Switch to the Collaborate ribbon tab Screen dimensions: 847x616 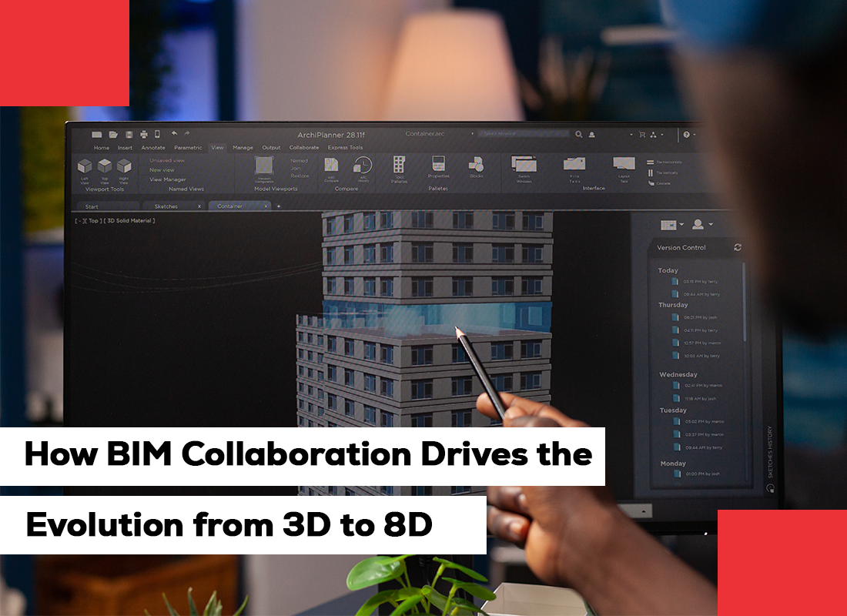click(x=304, y=147)
